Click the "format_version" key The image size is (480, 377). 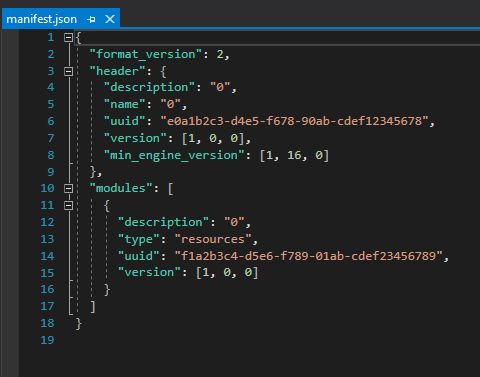click(x=146, y=54)
